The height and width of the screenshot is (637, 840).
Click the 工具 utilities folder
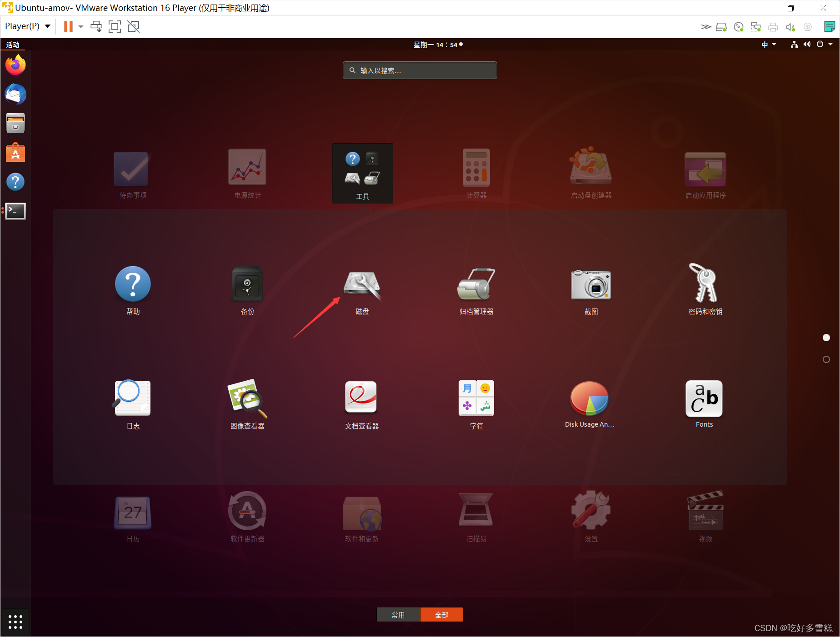pyautogui.click(x=362, y=173)
